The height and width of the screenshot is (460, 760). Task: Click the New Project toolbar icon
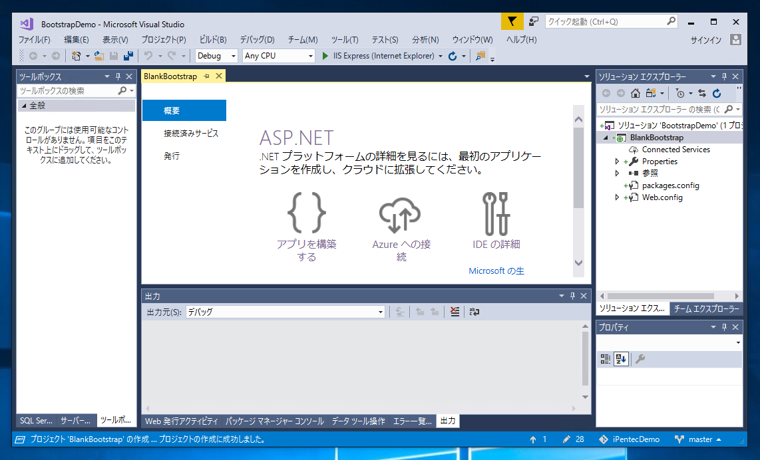pos(76,56)
